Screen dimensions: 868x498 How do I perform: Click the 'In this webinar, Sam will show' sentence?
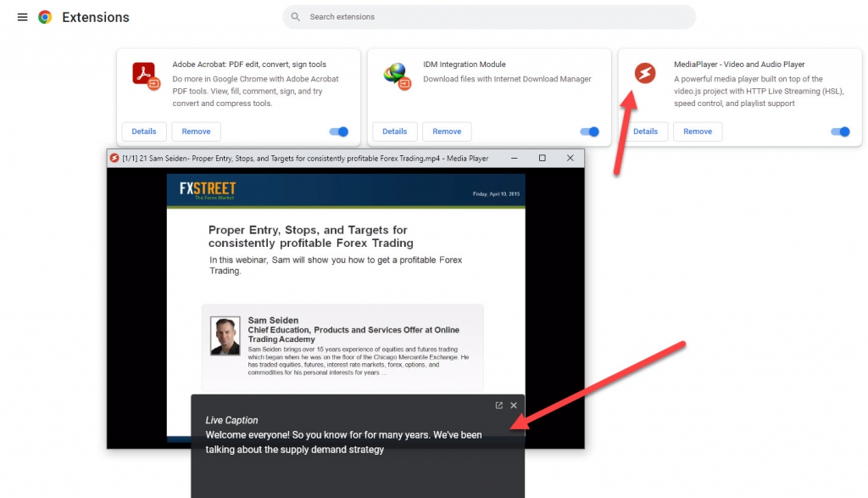(336, 266)
